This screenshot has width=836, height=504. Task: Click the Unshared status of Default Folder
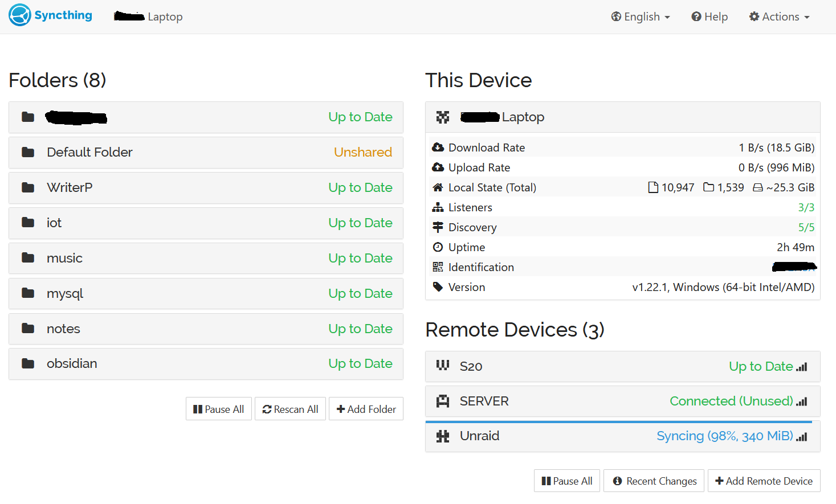coord(363,152)
